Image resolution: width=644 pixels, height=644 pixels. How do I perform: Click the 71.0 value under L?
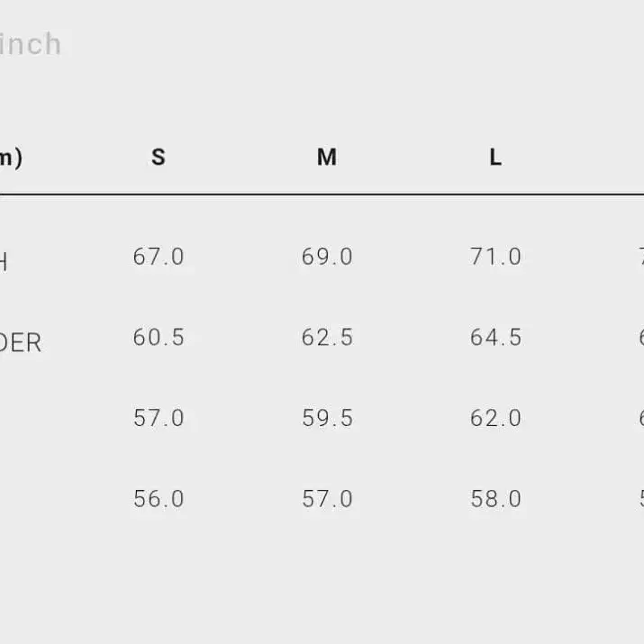(495, 258)
